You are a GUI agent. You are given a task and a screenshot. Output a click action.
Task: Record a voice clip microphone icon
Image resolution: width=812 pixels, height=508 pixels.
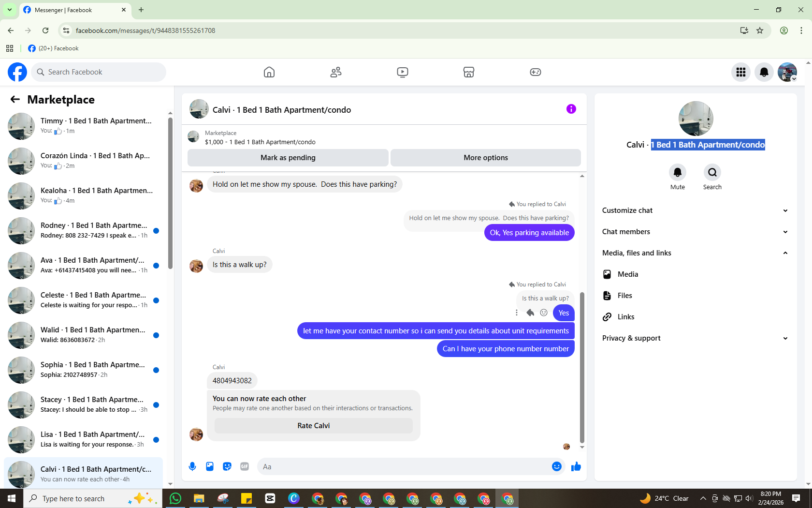point(192,466)
